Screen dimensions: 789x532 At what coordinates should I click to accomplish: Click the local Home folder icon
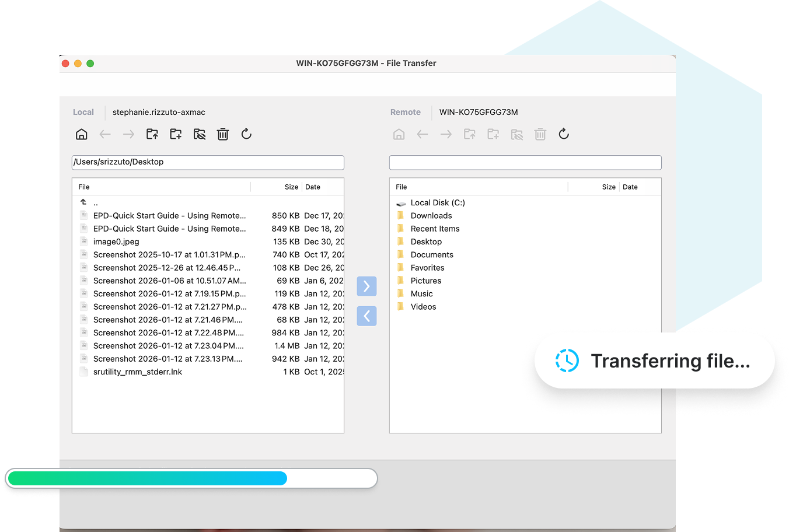82,134
